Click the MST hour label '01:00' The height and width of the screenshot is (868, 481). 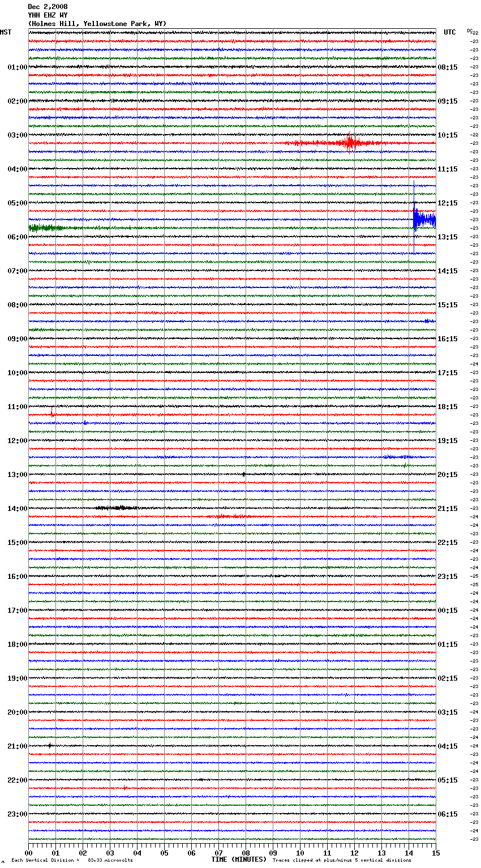coord(18,67)
